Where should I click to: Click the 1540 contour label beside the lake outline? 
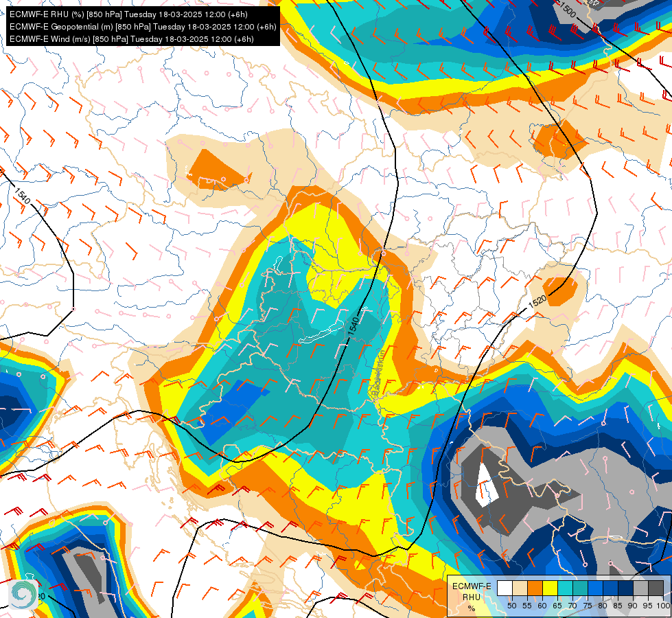click(354, 326)
